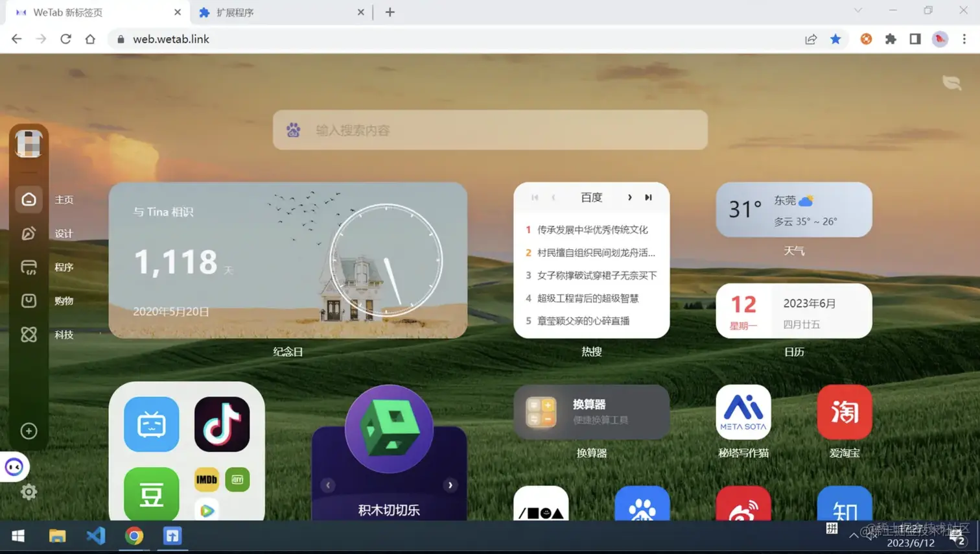
Task: Open the Program (程序) sidebar icon
Action: click(x=29, y=267)
